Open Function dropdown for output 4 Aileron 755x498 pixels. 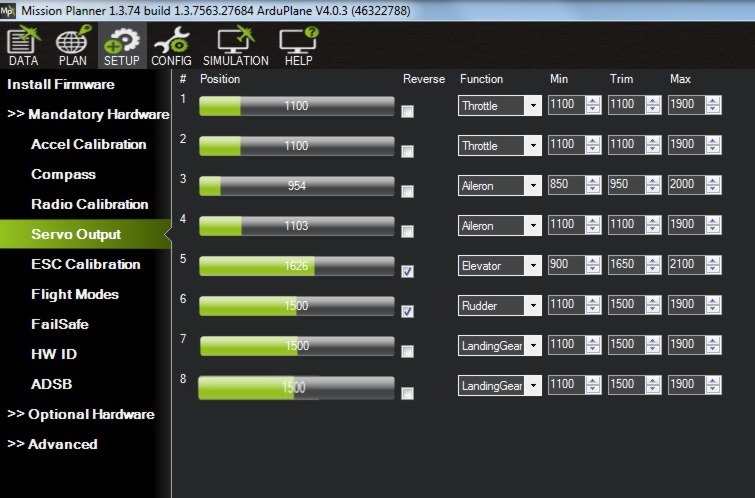(x=500, y=225)
